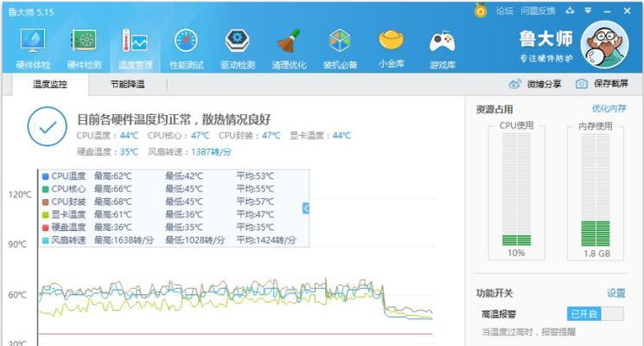Viewport: 644px width, 346px height.
Task: Switch to 节能降温 tab
Action: click(128, 84)
